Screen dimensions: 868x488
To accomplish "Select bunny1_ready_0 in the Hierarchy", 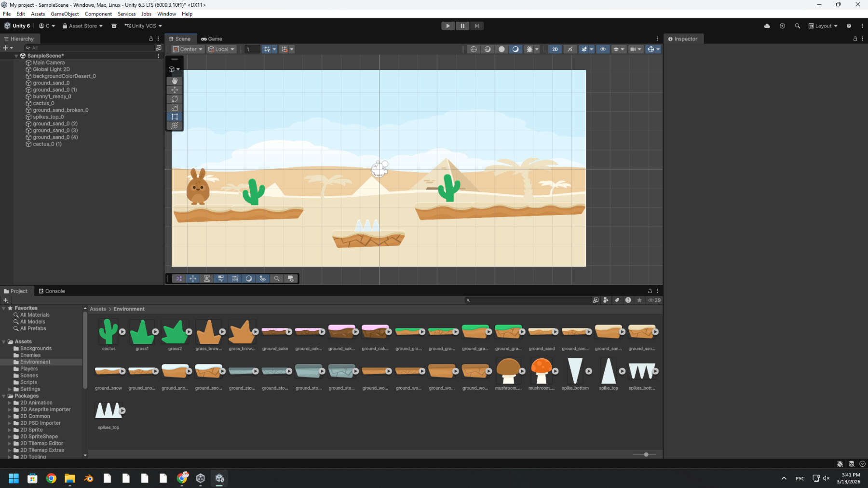I will click(x=52, y=96).
